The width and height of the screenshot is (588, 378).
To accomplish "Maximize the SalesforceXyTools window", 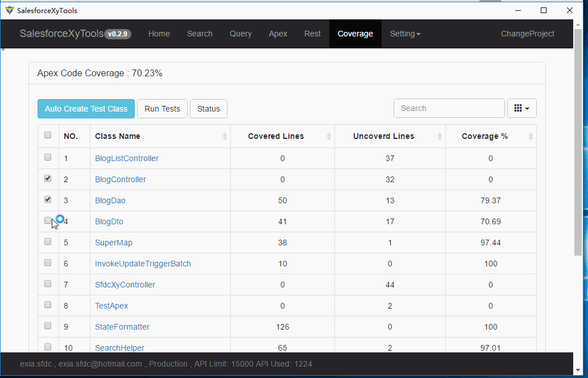I will tap(544, 10).
